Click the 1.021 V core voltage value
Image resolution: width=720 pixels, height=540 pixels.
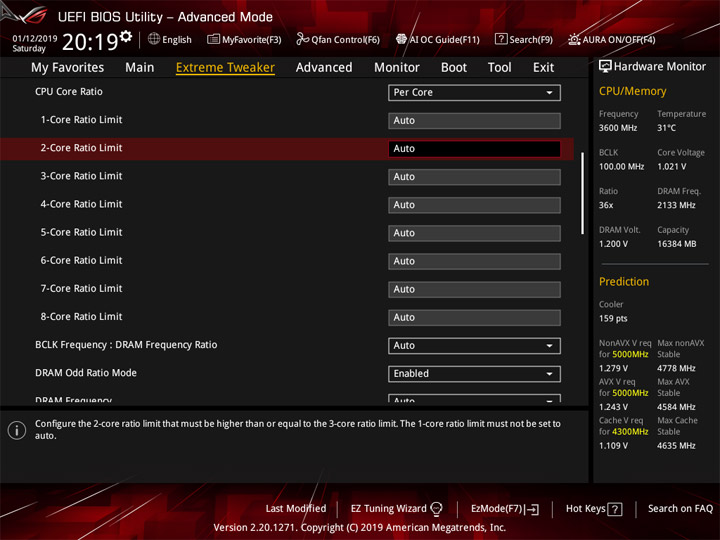coord(672,167)
